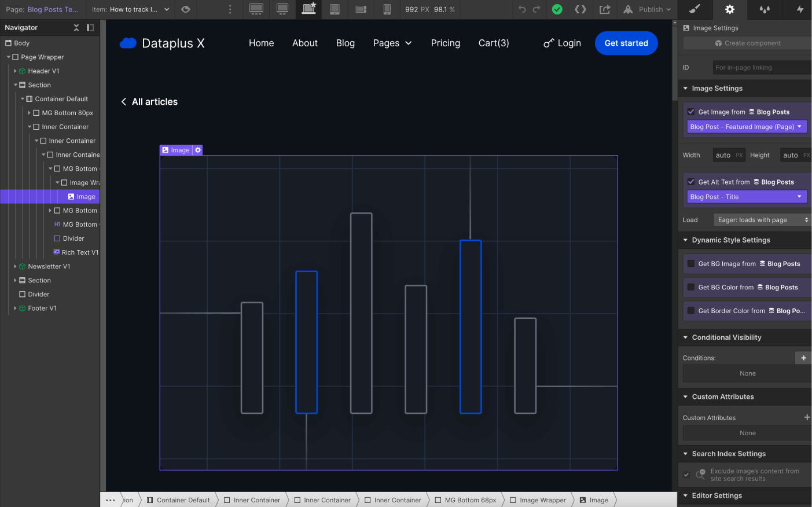Open the Blog Post - Title dropdown
812x507 pixels.
[x=747, y=197]
